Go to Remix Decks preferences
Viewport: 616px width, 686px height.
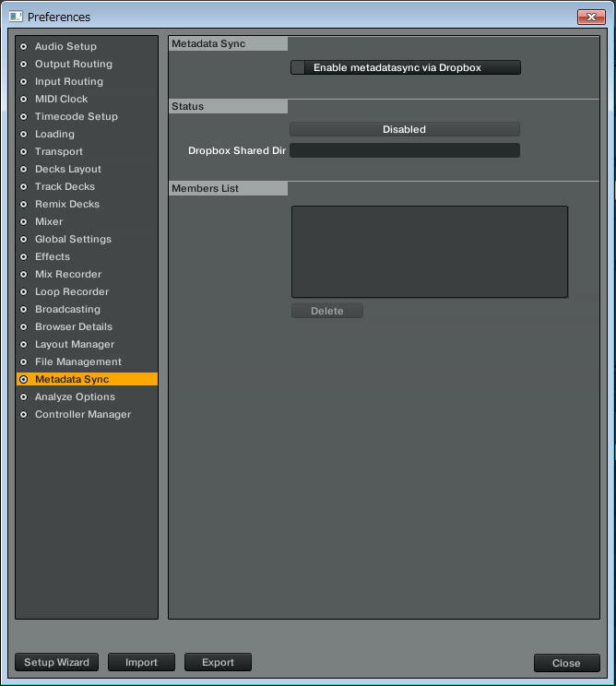coord(87,204)
